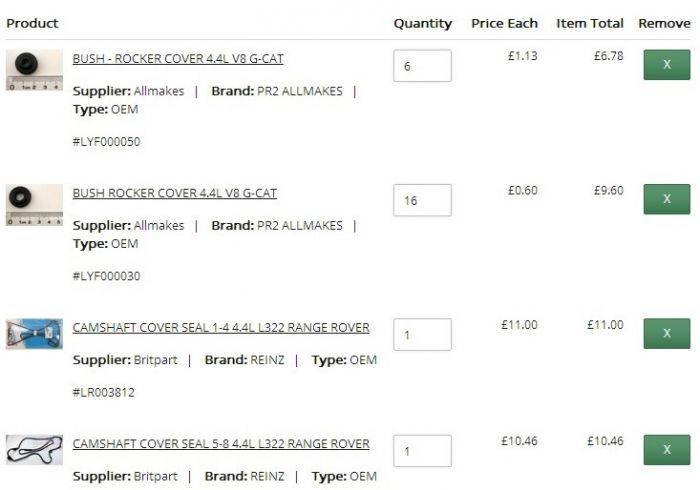The height and width of the screenshot is (490, 700).
Task: Click the Price Each column header
Action: pos(504,23)
